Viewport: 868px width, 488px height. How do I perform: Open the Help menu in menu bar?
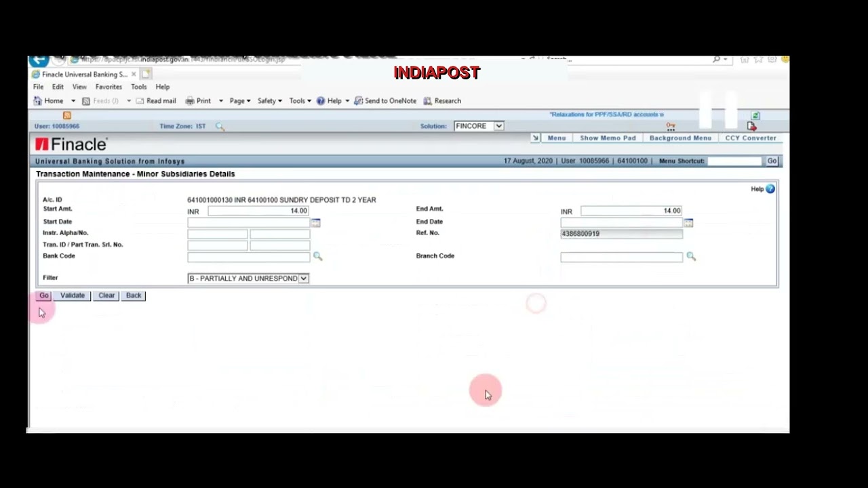(x=163, y=87)
